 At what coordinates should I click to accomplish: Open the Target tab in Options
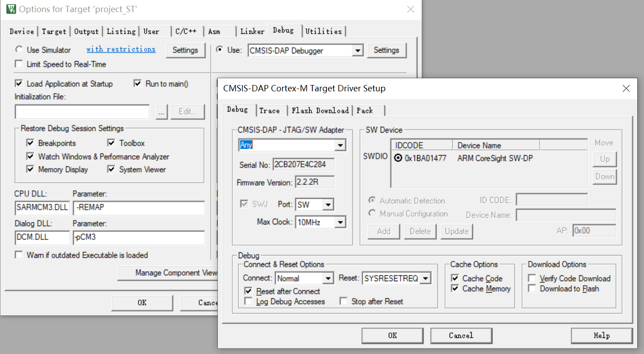click(54, 31)
